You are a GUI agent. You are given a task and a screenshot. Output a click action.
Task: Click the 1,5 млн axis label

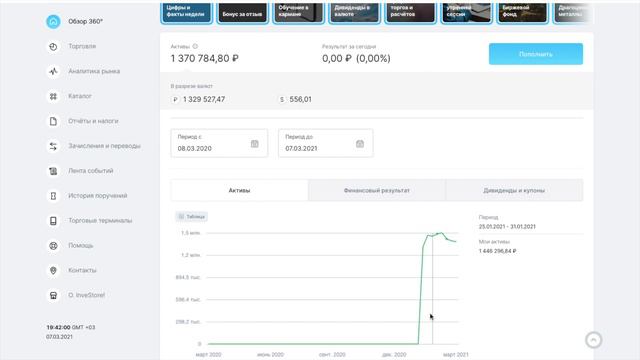(191, 233)
